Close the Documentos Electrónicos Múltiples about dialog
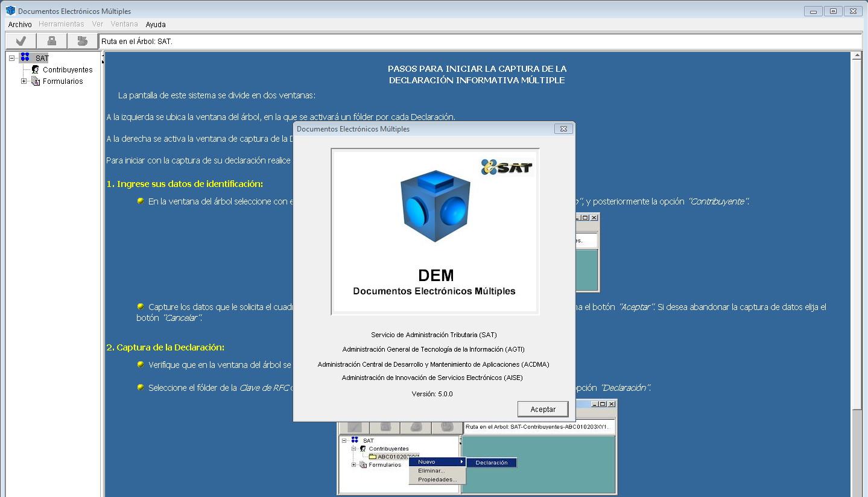 click(563, 129)
